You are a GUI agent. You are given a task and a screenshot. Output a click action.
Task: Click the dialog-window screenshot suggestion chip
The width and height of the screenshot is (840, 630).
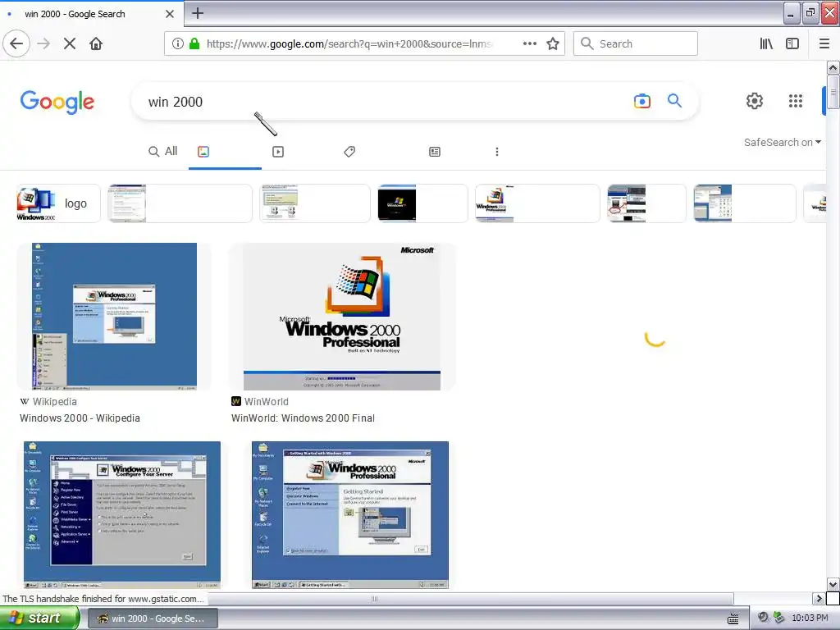point(180,203)
